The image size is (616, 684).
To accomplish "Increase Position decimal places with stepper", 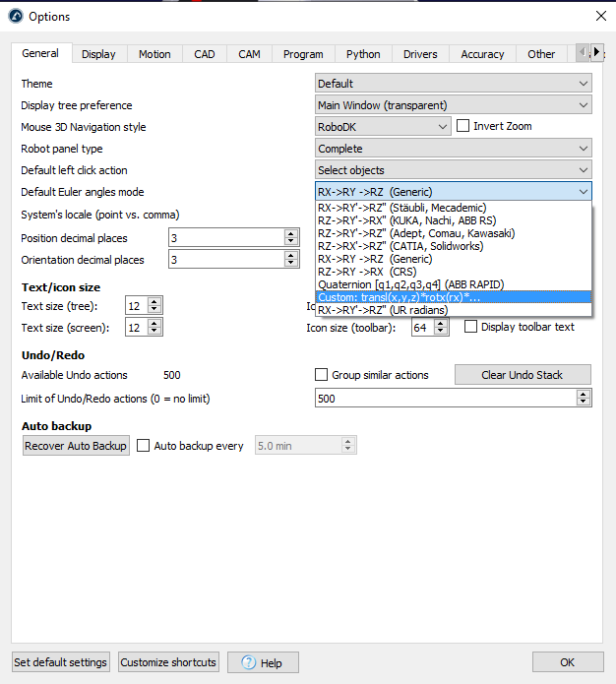I will click(290, 234).
